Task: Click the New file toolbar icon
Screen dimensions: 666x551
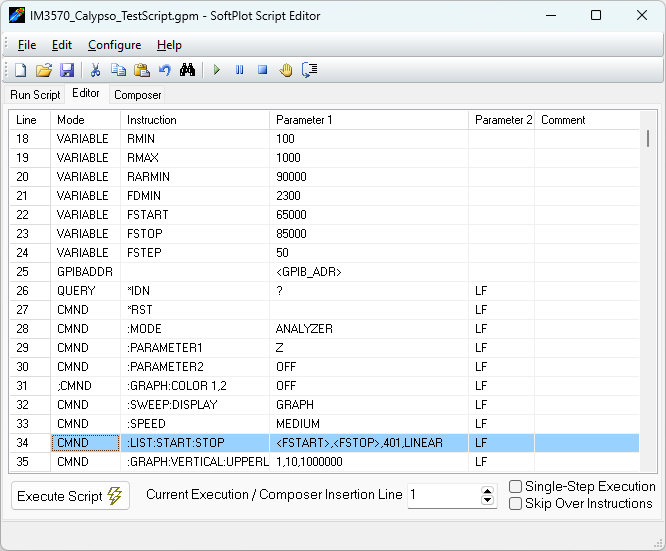Action: (20, 70)
